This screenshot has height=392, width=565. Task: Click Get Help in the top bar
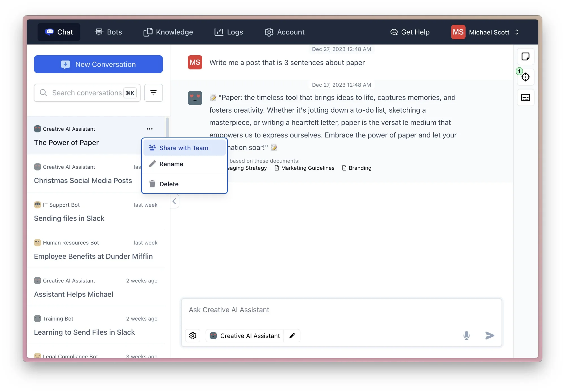410,32
